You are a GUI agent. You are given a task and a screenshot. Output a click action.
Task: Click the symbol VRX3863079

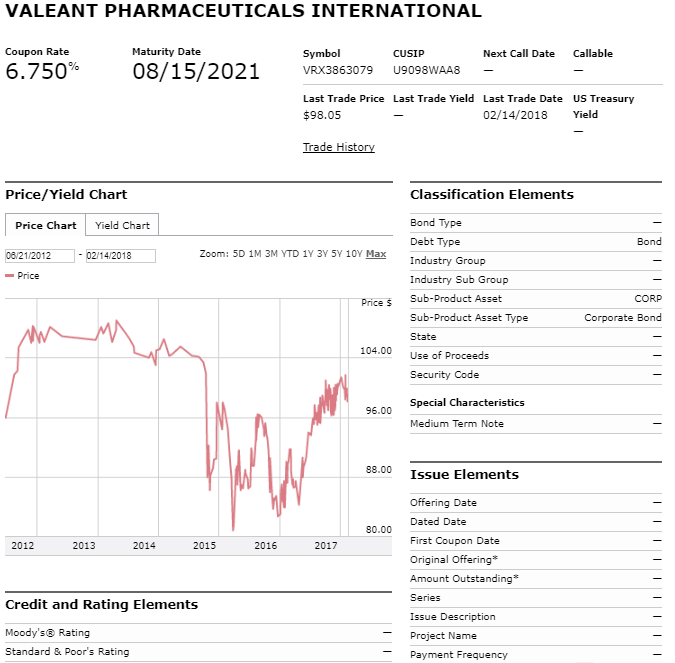pos(338,70)
